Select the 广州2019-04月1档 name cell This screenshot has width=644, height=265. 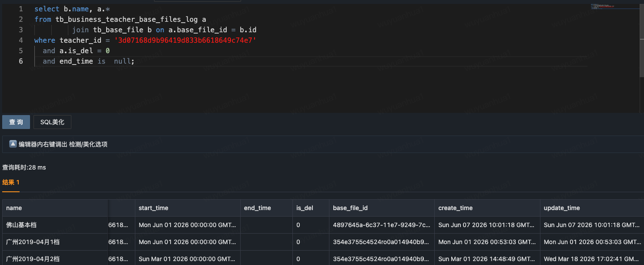[55, 242]
